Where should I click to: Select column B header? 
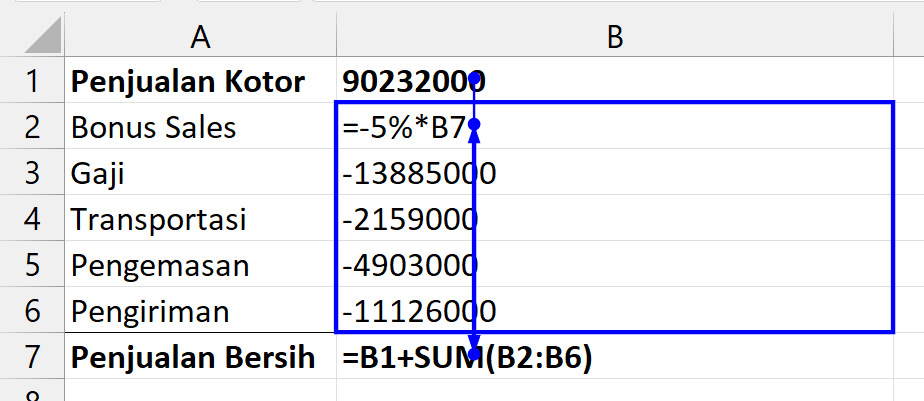[614, 37]
